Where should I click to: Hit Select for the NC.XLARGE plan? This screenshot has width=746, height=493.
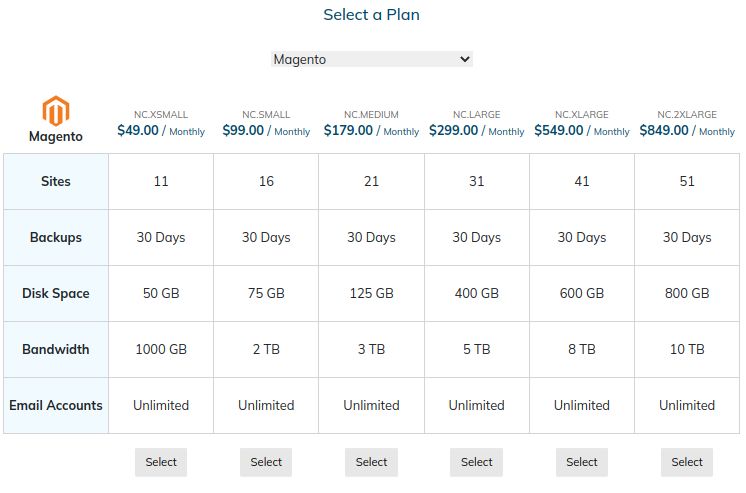tap(581, 462)
